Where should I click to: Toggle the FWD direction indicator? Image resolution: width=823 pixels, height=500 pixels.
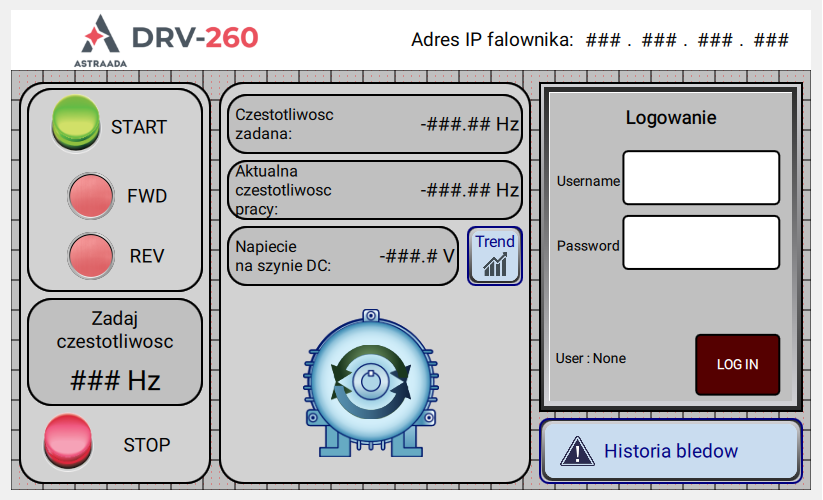(x=91, y=196)
